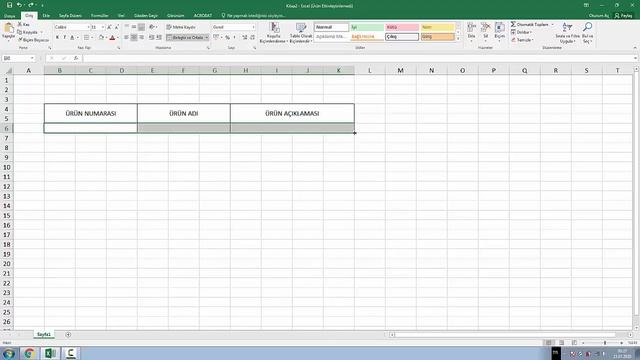Viewport: 640px width, 360px height.
Task: Select the Sayfa1 sheet tab
Action: click(x=44, y=334)
